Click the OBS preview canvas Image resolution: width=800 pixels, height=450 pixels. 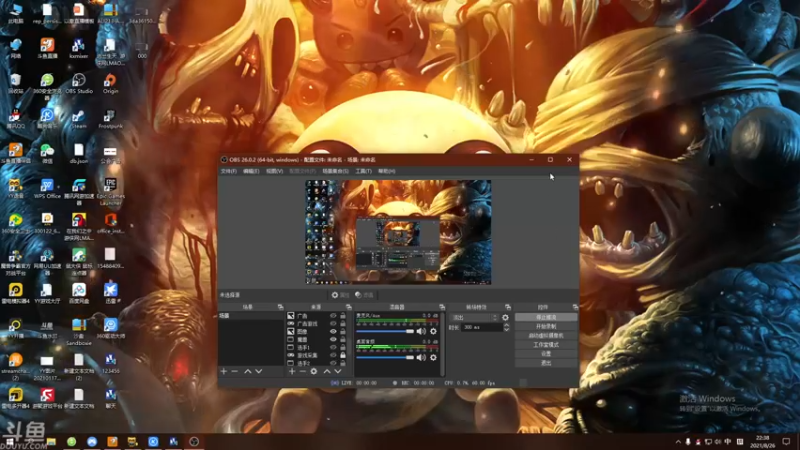pos(398,232)
